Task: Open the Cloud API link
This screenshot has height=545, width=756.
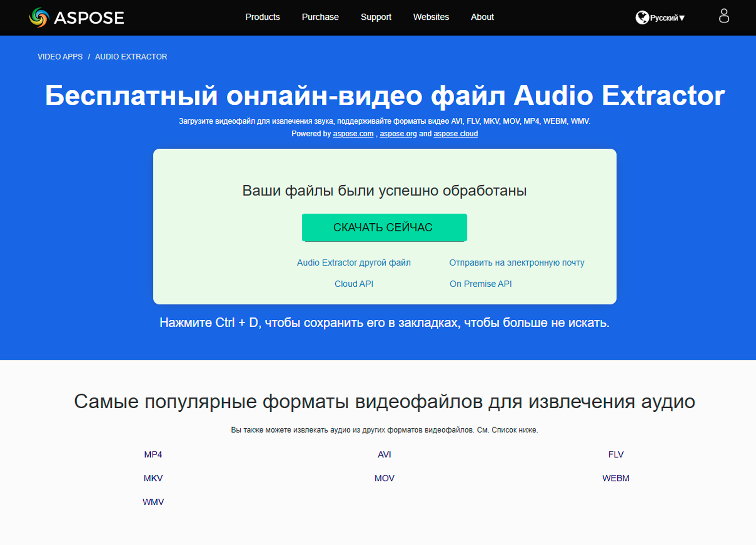Action: coord(354,284)
